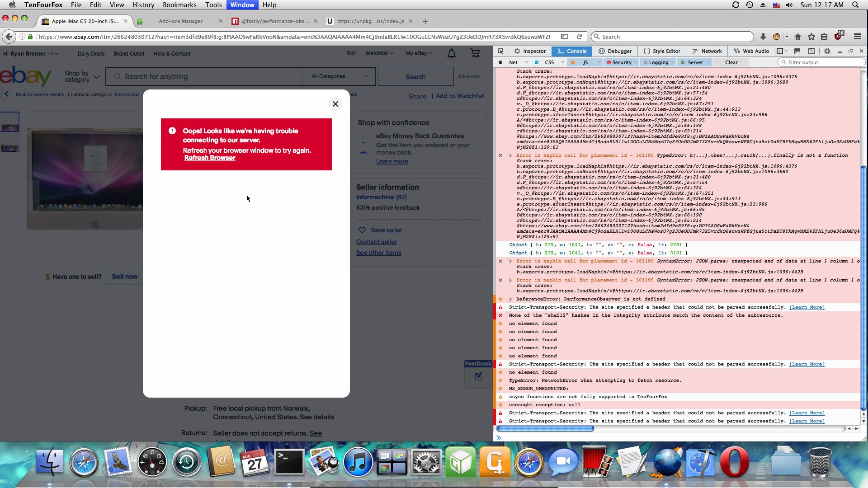This screenshot has height=488, width=868.
Task: Reload the current page
Action: (x=579, y=37)
